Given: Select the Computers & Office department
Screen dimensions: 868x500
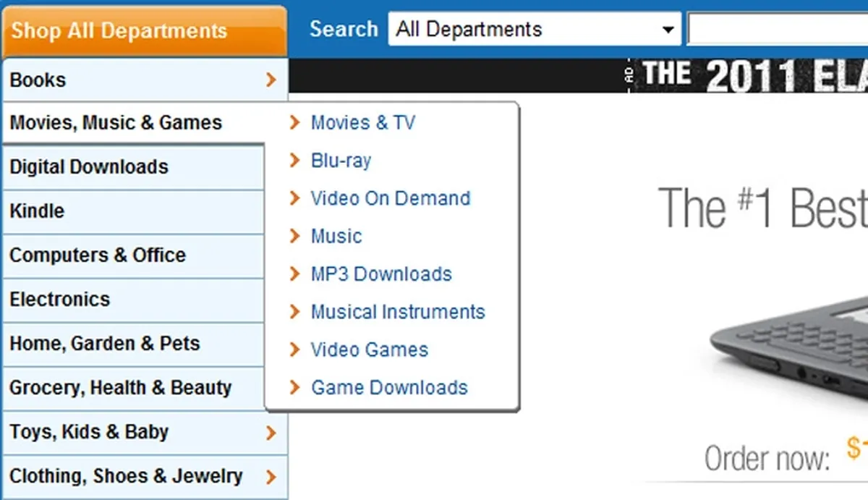Looking at the screenshot, I should point(133,255).
